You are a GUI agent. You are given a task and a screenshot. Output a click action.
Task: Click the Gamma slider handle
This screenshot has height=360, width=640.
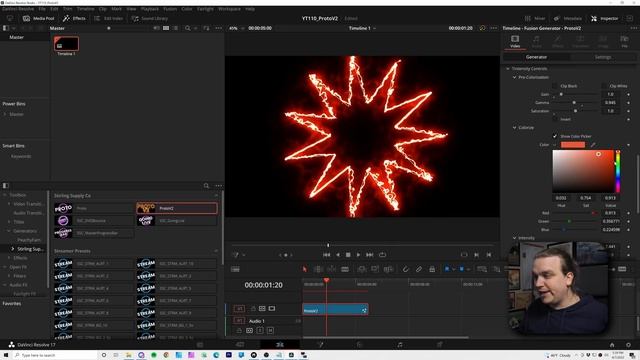click(574, 102)
